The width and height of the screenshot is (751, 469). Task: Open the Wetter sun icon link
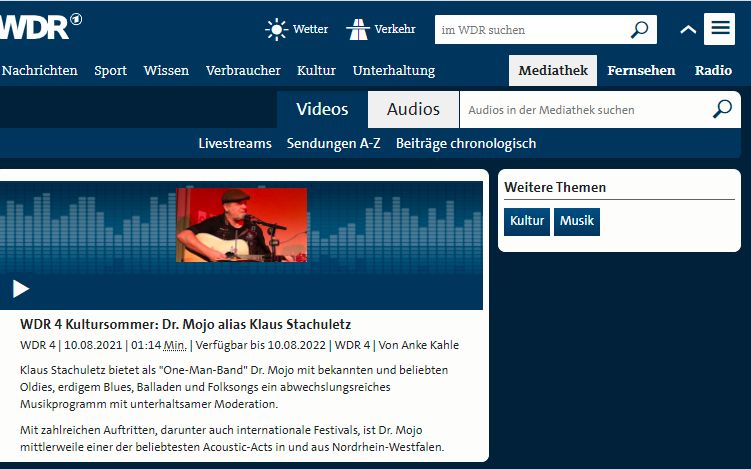tap(276, 29)
